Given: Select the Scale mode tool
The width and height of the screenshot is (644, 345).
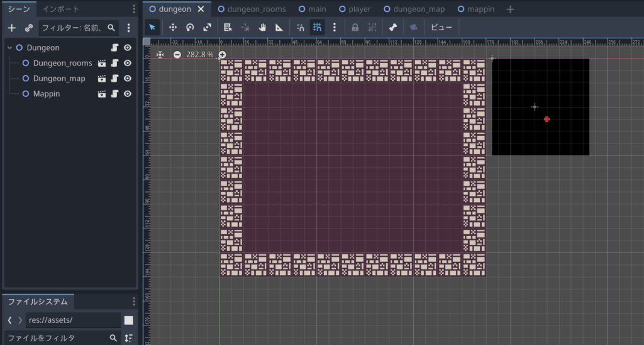Looking at the screenshot, I should 207,28.
